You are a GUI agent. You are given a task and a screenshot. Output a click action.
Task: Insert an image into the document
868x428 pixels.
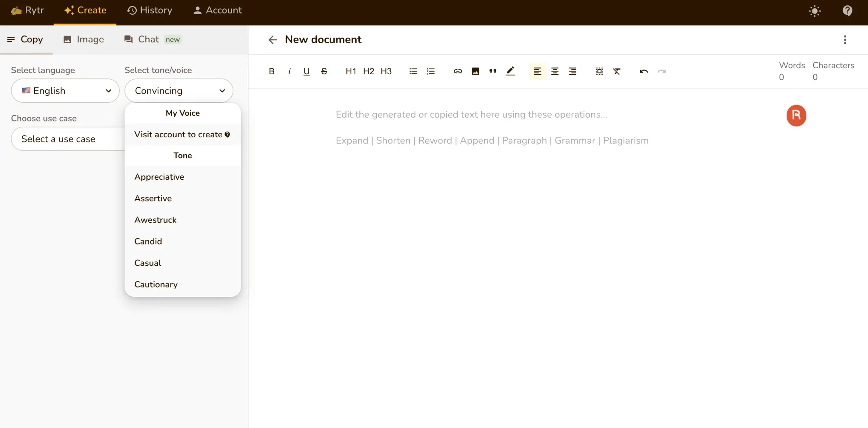[475, 71]
